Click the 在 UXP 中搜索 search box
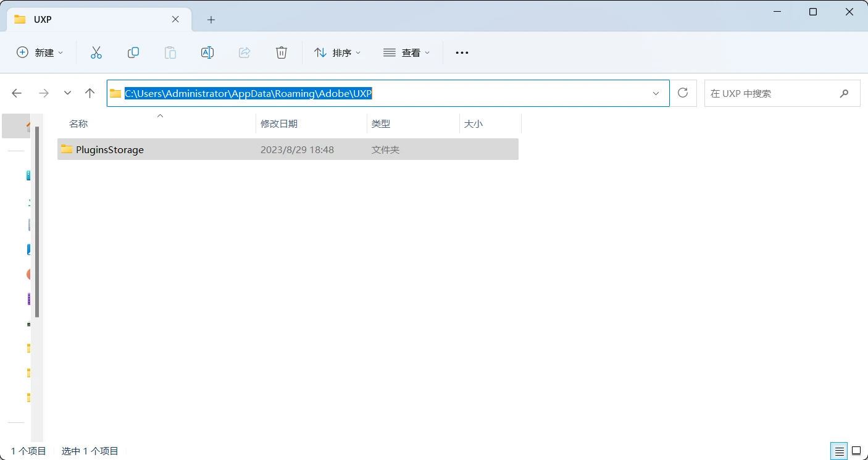Image resolution: width=868 pixels, height=460 pixels. coord(772,93)
